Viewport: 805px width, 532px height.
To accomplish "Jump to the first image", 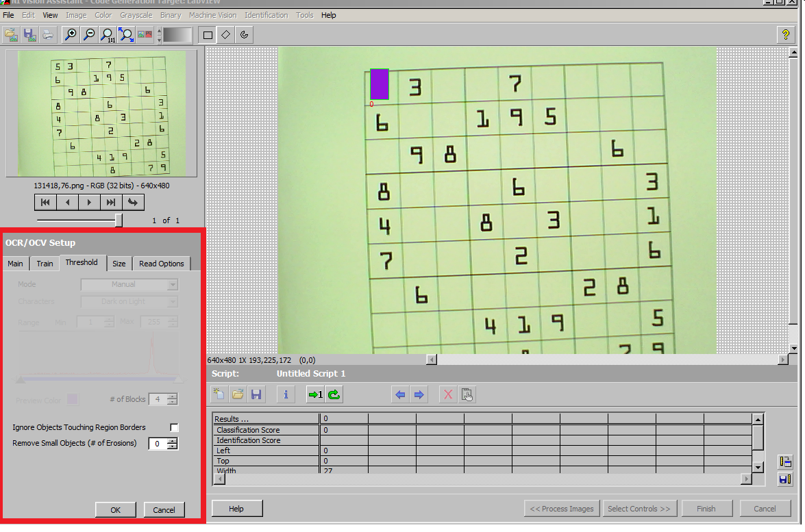I will (x=45, y=202).
